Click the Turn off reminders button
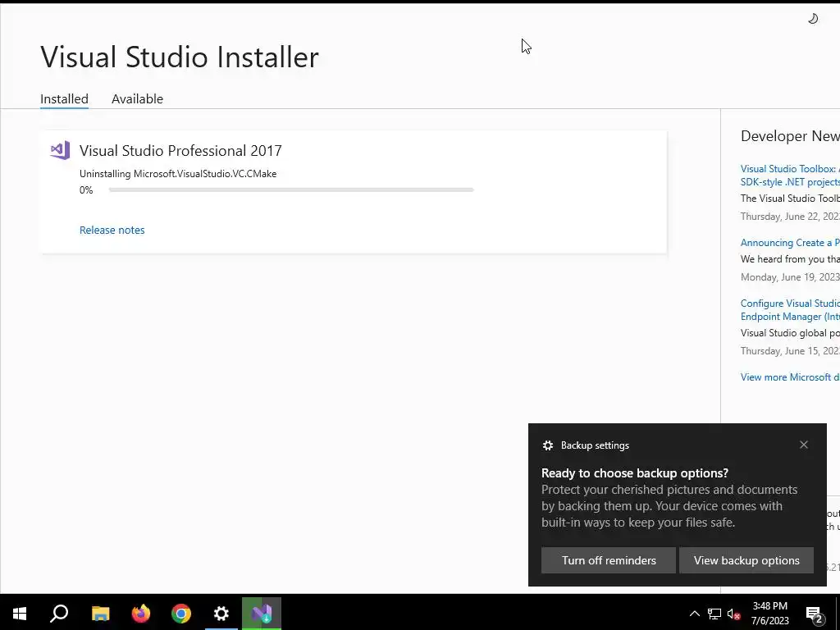The width and height of the screenshot is (840, 630). point(609,560)
